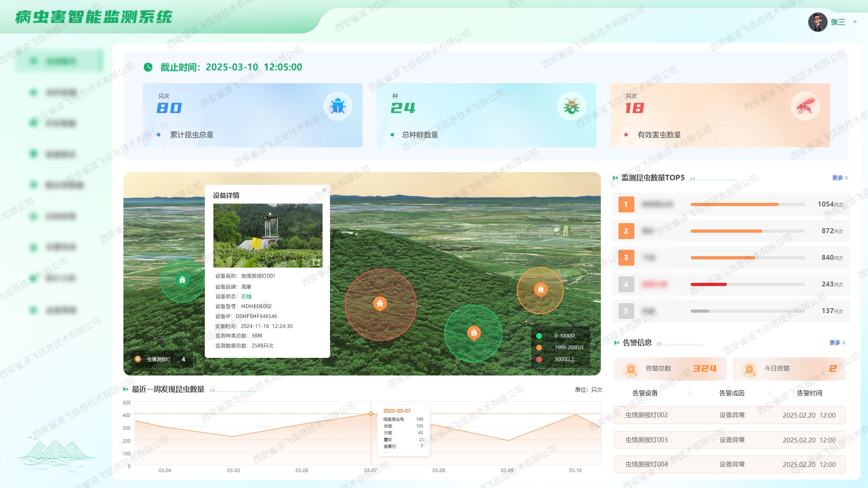Click the bug marker in the red circle
The height and width of the screenshot is (488, 868).
(380, 304)
